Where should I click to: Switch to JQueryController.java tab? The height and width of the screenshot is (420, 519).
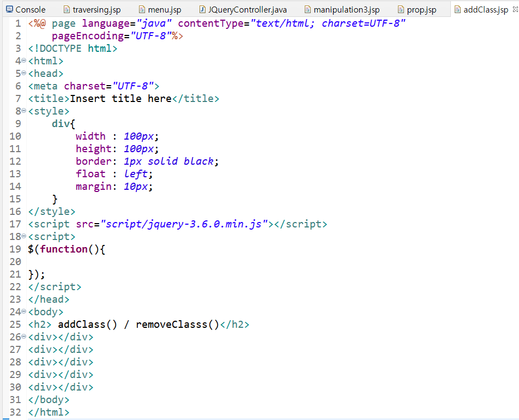tap(243, 10)
